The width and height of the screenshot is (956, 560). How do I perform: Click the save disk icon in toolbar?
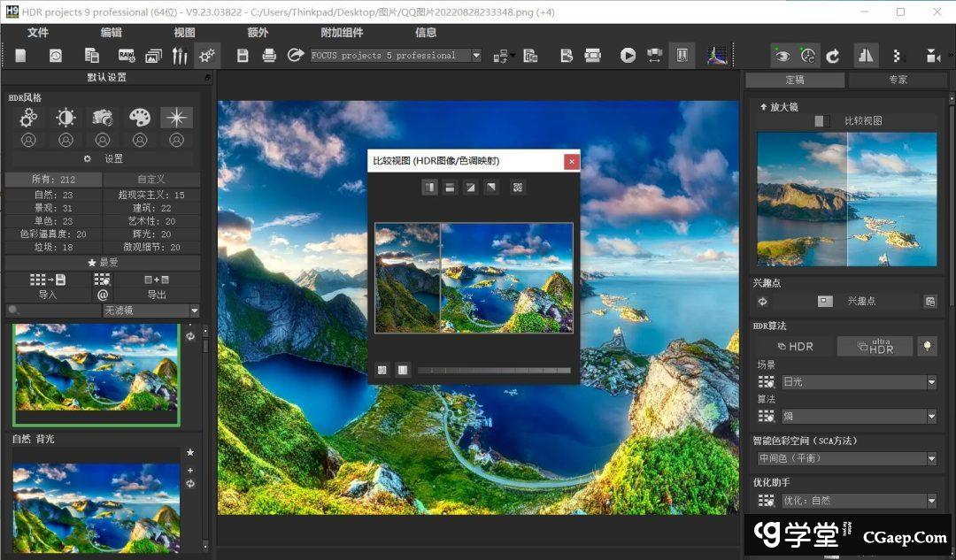pos(243,56)
